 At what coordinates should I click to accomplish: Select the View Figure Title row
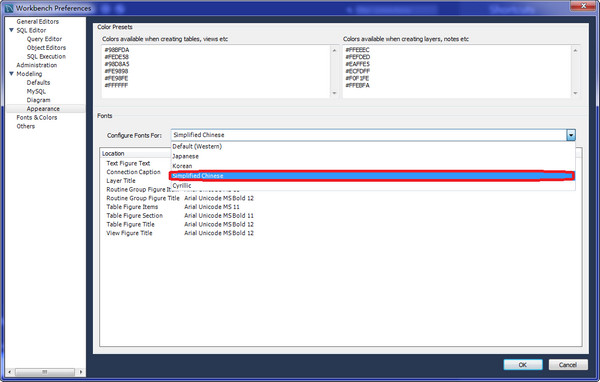pyautogui.click(x=129, y=233)
